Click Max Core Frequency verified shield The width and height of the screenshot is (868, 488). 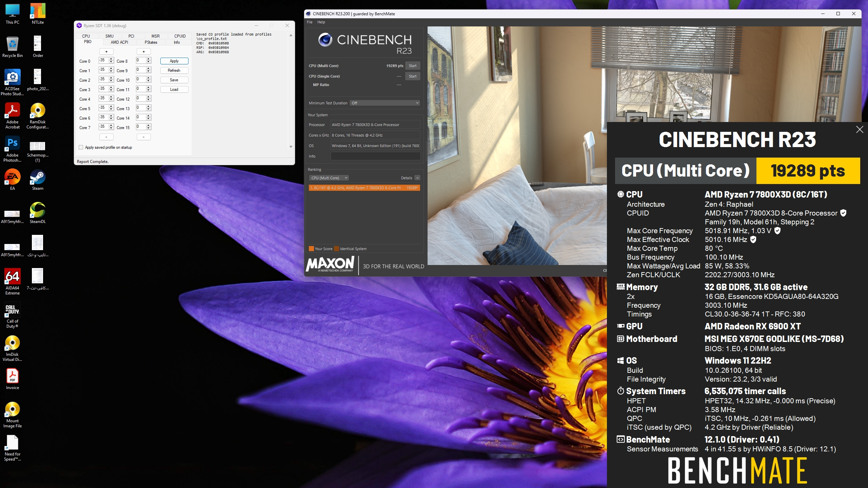[x=777, y=230]
